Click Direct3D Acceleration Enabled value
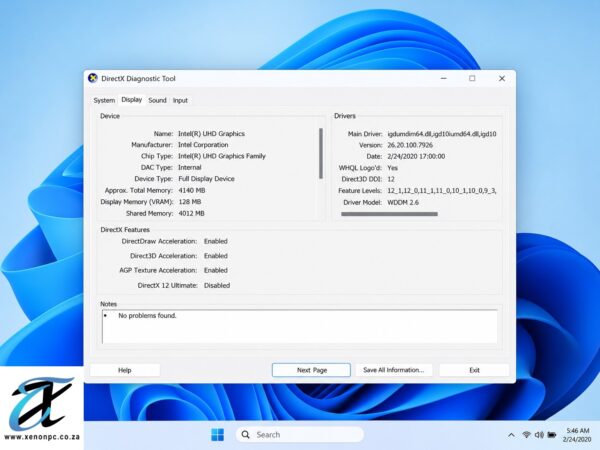 pos(215,256)
